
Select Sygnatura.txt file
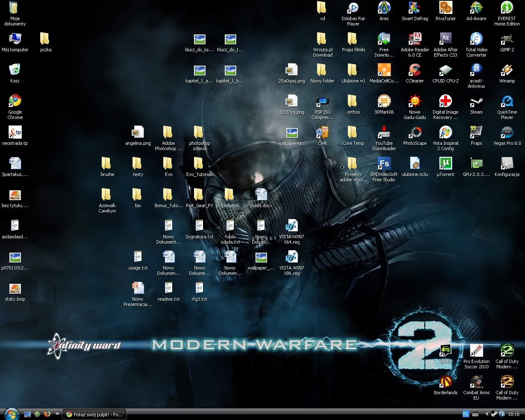[199, 229]
